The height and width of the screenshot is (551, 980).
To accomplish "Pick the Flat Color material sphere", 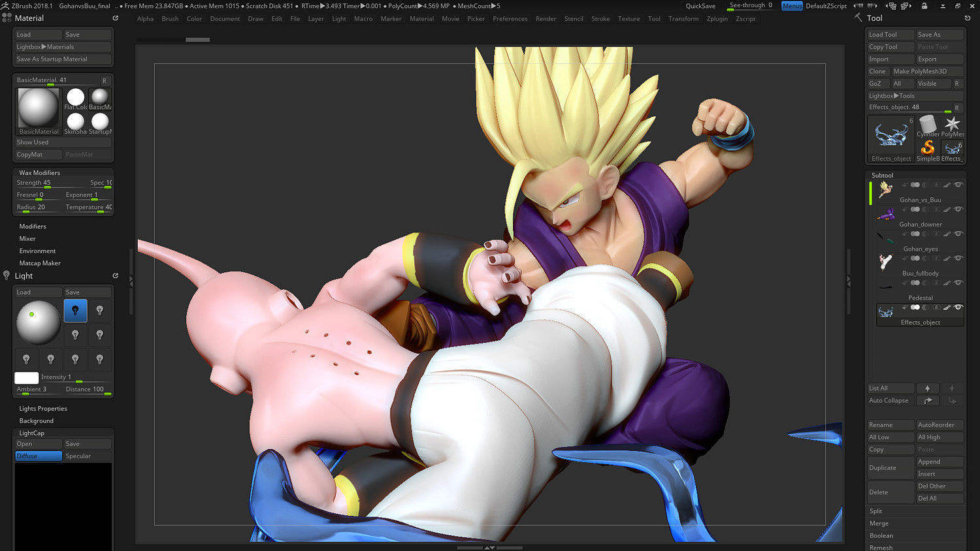I will [x=76, y=99].
